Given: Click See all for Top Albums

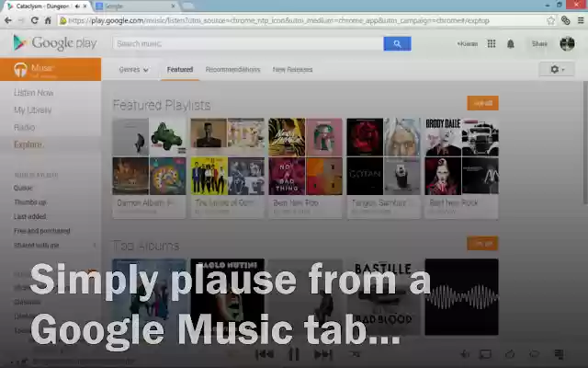Looking at the screenshot, I should (482, 243).
